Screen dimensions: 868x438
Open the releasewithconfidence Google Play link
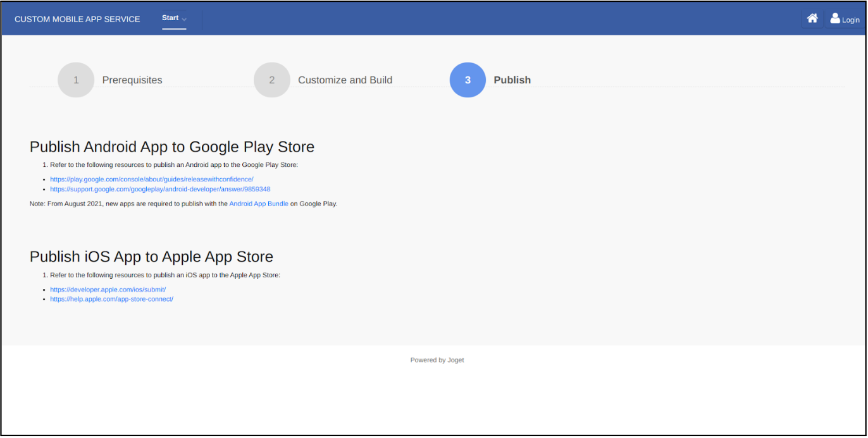click(152, 179)
